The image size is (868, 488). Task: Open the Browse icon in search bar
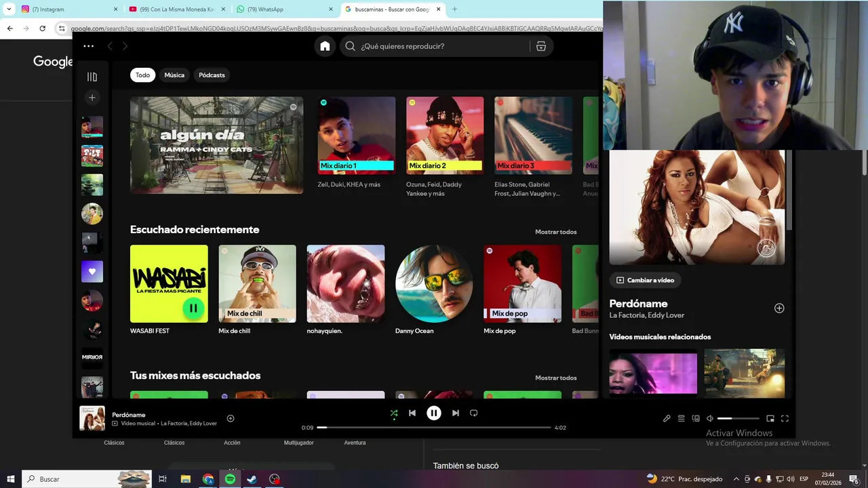click(540, 46)
